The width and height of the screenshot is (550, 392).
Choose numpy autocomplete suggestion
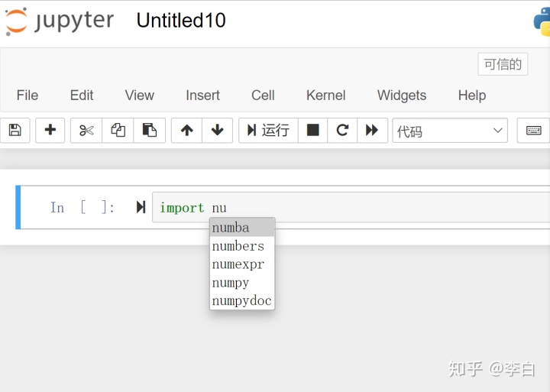click(242, 283)
